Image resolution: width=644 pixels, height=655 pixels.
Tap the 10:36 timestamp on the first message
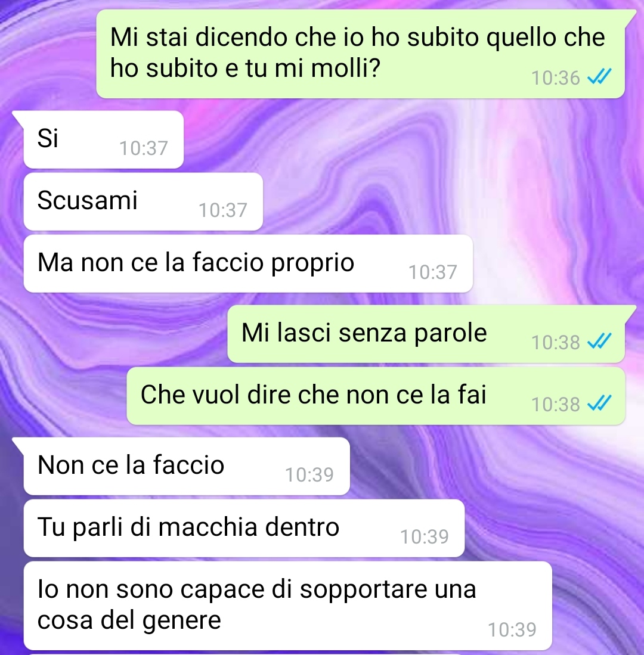tap(555, 78)
